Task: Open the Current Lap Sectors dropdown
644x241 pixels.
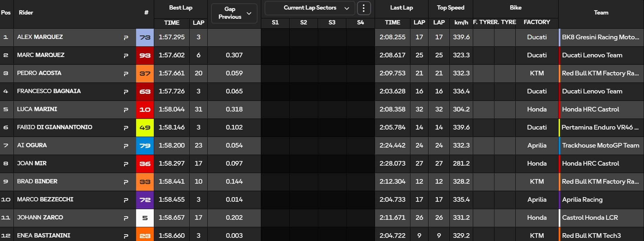Action: (x=310, y=8)
